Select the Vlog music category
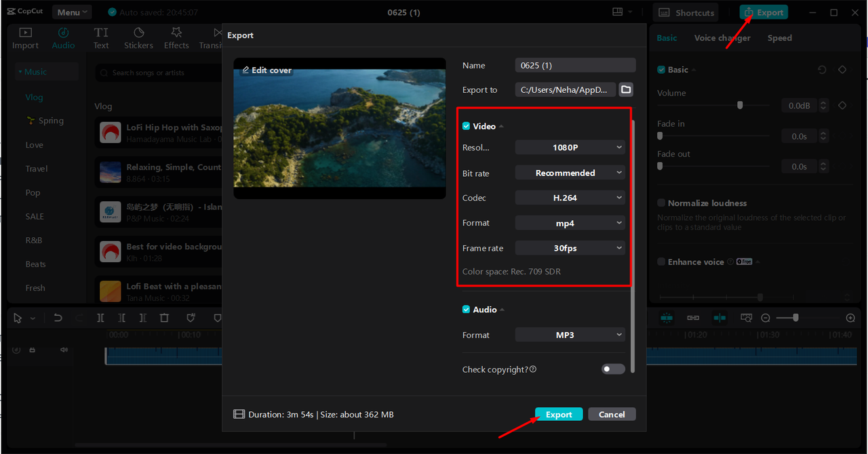Screen dimensions: 868x454 [x=34, y=97]
